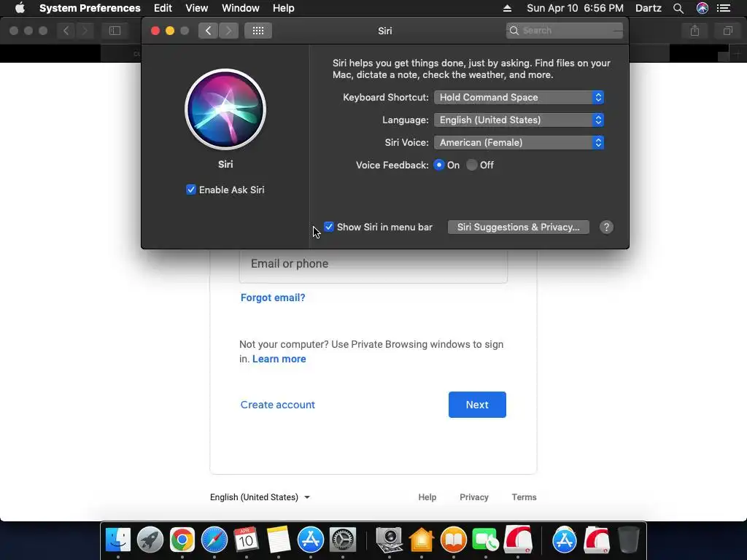Open Home app in Dock
This screenshot has width=747, height=560.
(422, 540)
